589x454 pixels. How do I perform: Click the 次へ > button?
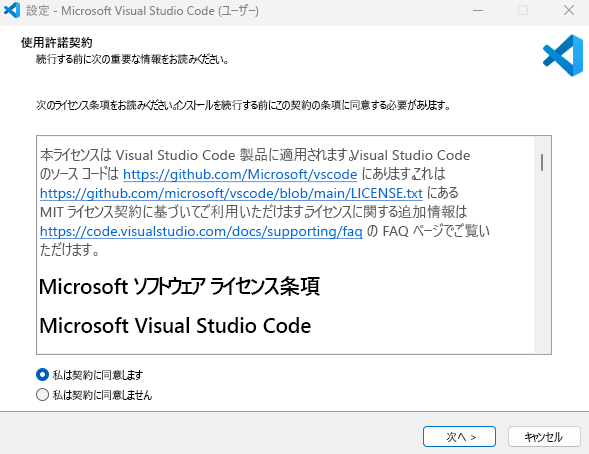pyautogui.click(x=459, y=436)
